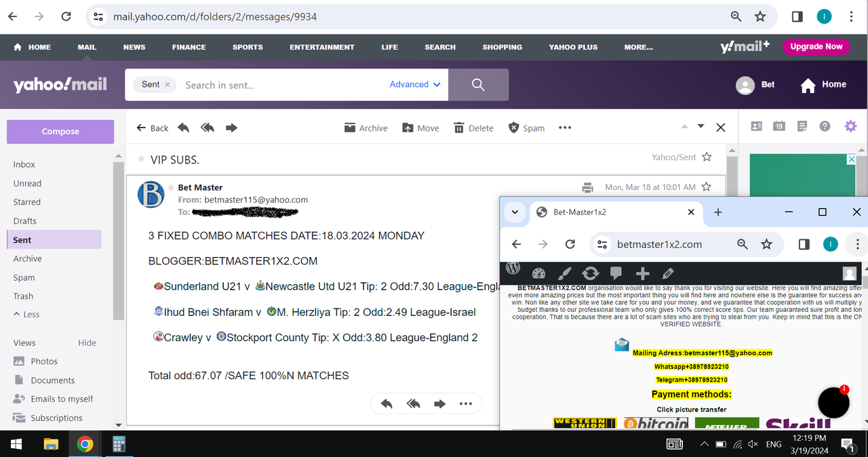The width and height of the screenshot is (868, 457).
Task: Open the FINANCE tab in Yahoo nav
Action: click(x=189, y=47)
